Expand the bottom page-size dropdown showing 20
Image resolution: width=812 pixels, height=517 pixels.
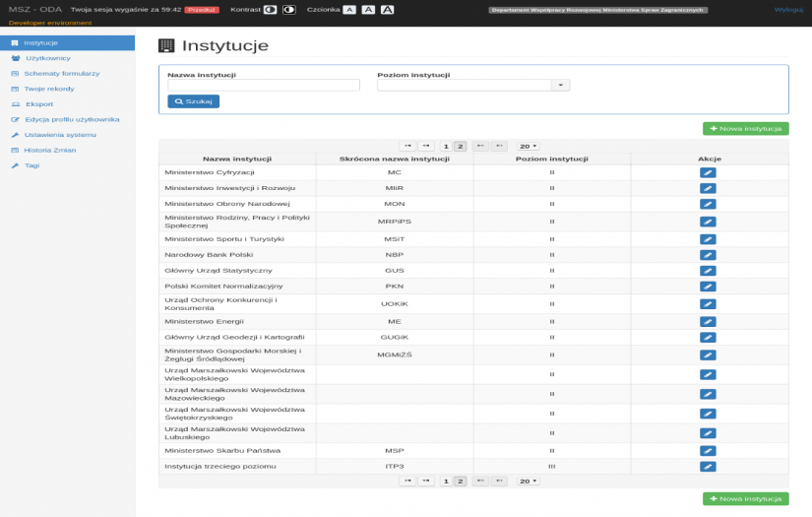(528, 481)
